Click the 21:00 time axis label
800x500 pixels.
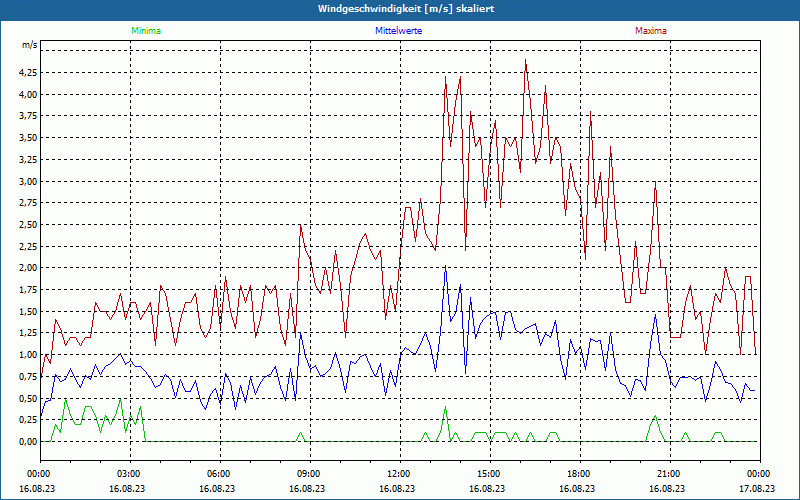[x=670, y=474]
